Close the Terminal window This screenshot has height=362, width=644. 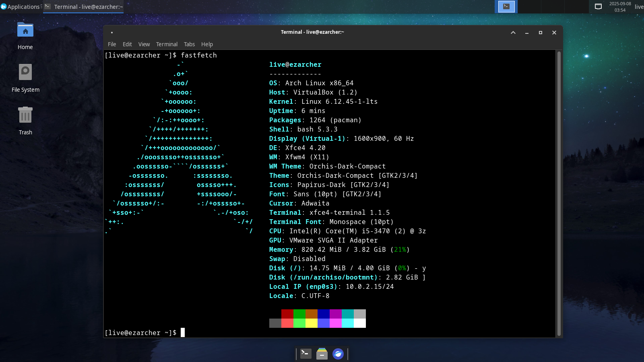[554, 33]
